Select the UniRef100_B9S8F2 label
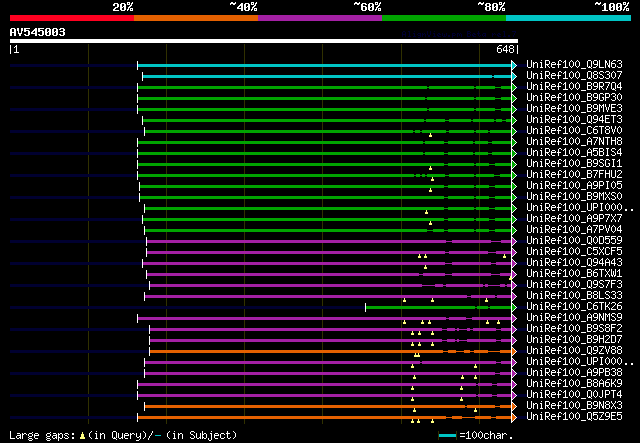The height and width of the screenshot is (443, 640). [574, 329]
